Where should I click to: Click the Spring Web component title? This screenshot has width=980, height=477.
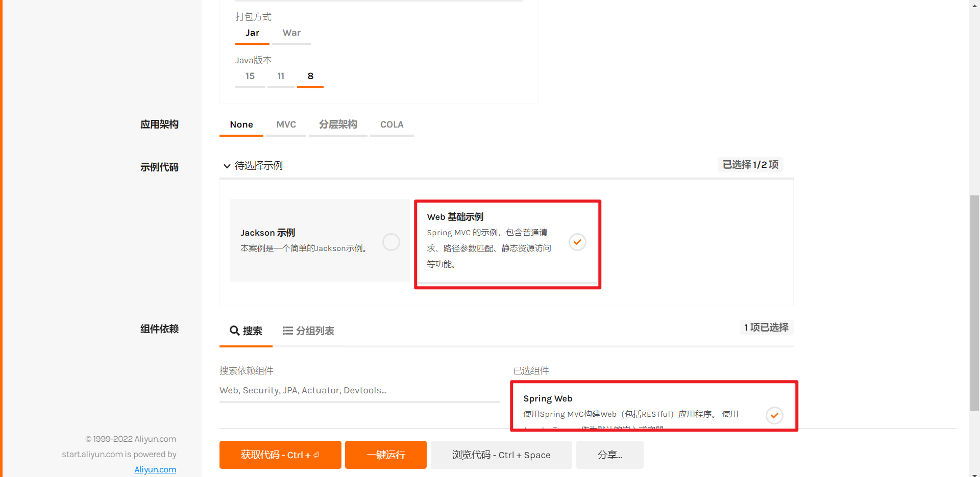(x=548, y=398)
